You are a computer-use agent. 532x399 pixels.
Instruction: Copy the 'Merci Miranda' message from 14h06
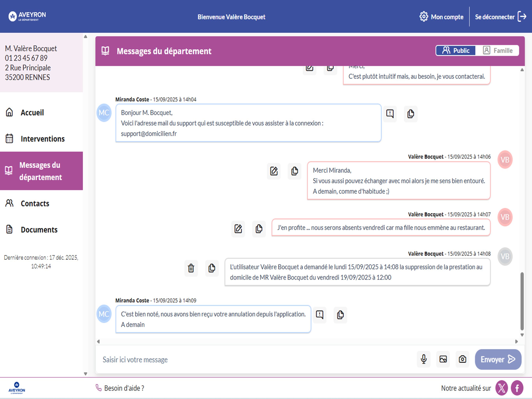(x=294, y=171)
